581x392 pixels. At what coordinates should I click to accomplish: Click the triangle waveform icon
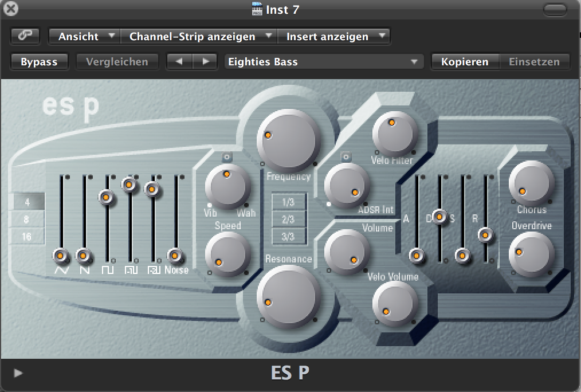pyautogui.click(x=61, y=270)
